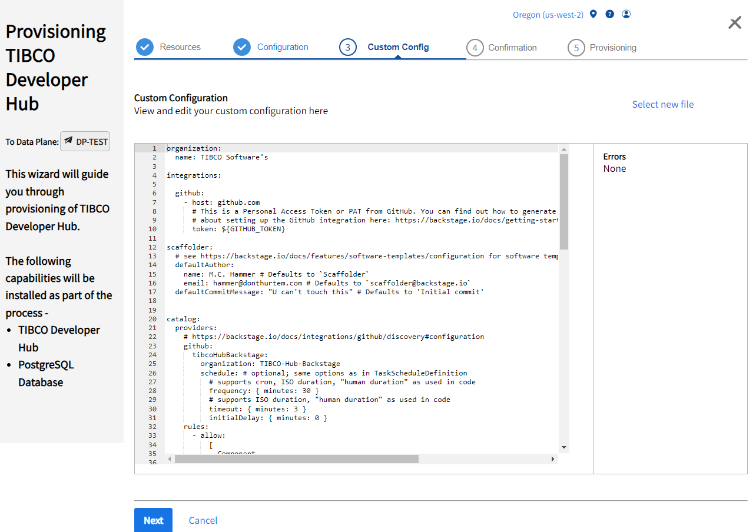Click the 'initialDelay: { minutes: 0 }' line
This screenshot has height=532, width=756.
coord(268,418)
